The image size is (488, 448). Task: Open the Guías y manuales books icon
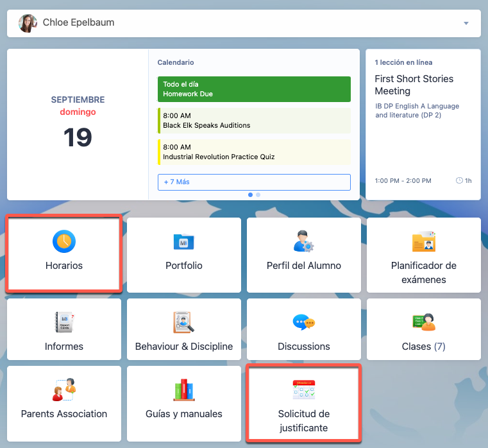click(184, 390)
